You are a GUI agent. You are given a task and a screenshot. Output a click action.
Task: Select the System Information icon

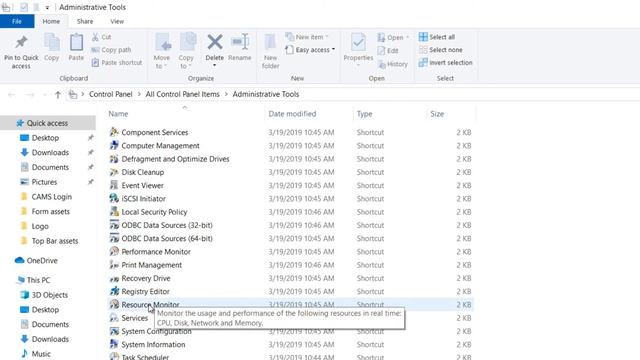pos(114,344)
